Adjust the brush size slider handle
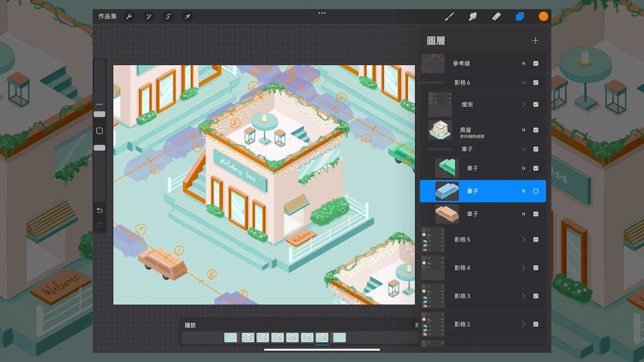This screenshot has width=644, height=362. (99, 114)
